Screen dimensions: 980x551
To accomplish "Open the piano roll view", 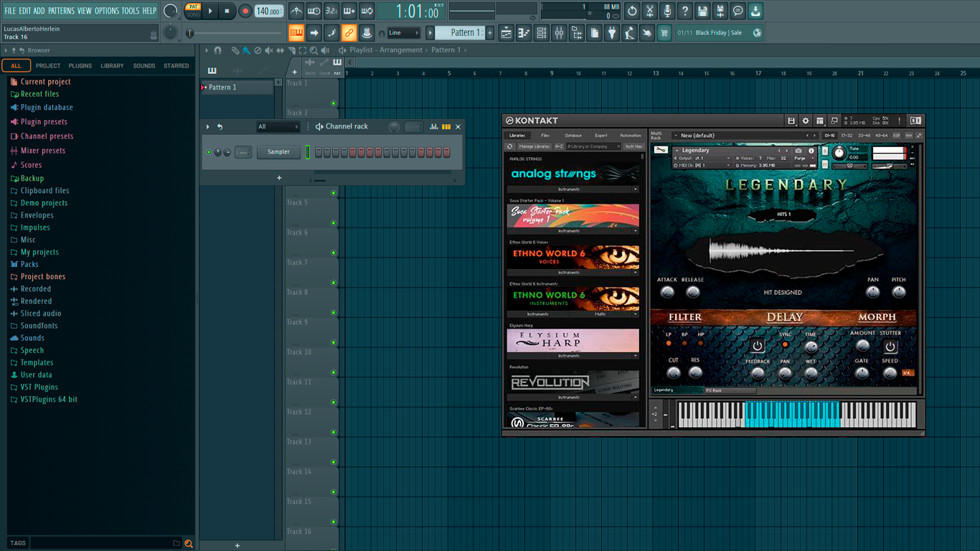I will [524, 33].
